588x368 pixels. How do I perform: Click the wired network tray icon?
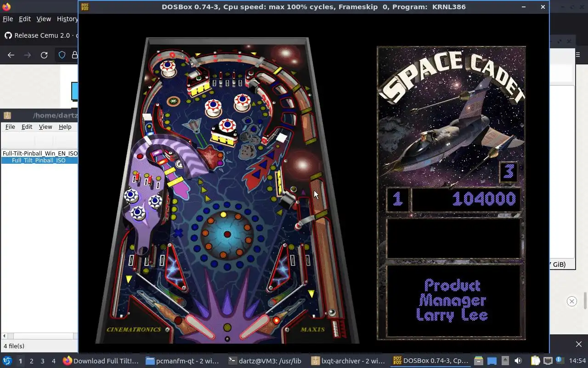(548, 361)
